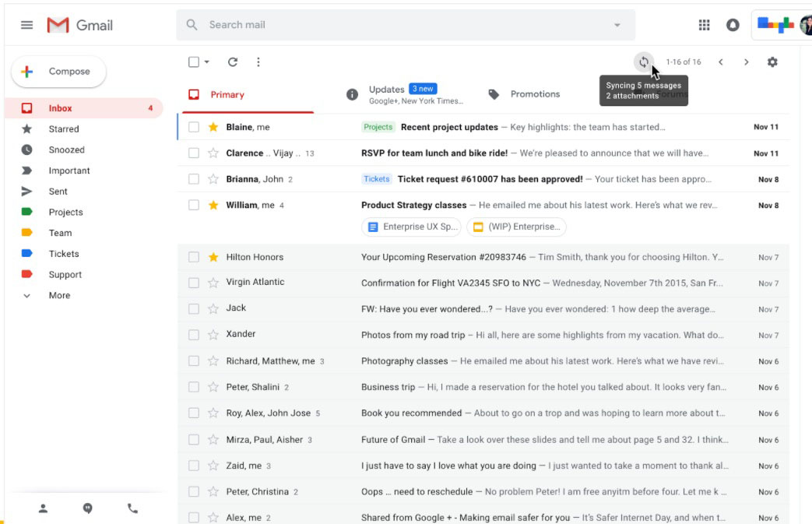Image resolution: width=812 pixels, height=524 pixels.
Task: Click the green Projects label chip
Action: (378, 127)
